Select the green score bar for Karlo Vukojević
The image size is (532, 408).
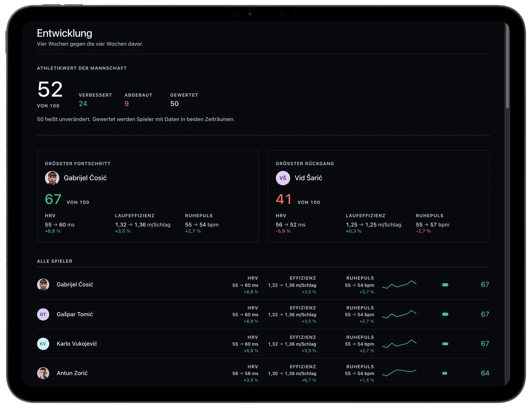445,344
